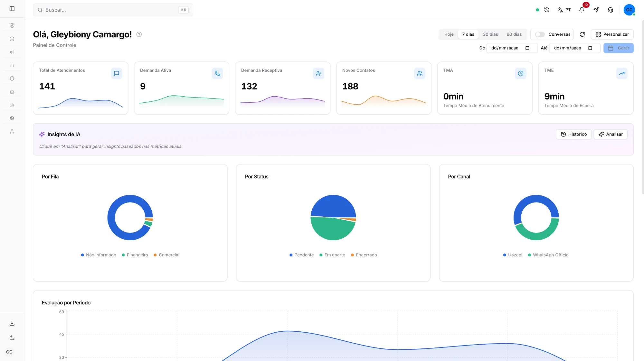Open the De date calendar picker
Image resolution: width=644 pixels, height=361 pixels.
(x=527, y=48)
